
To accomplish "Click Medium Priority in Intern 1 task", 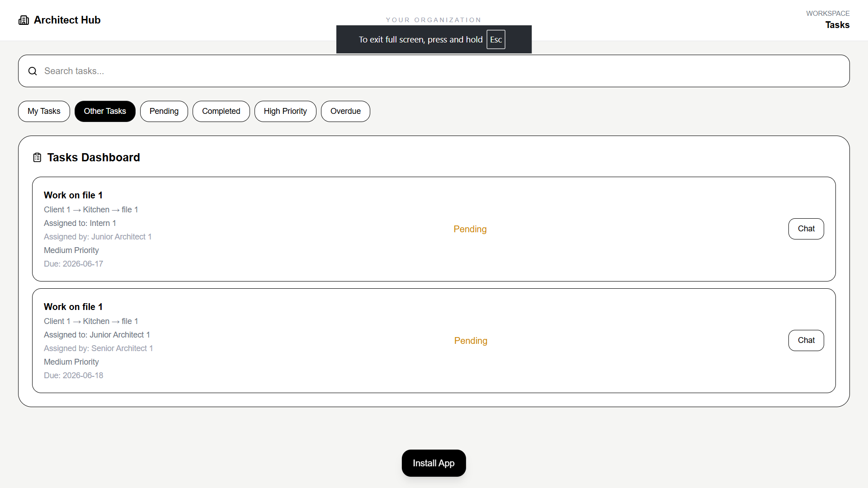I will pos(71,250).
